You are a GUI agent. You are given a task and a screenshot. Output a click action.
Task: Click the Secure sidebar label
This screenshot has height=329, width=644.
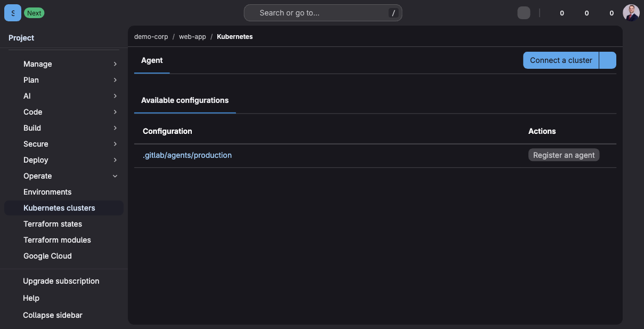[36, 144]
